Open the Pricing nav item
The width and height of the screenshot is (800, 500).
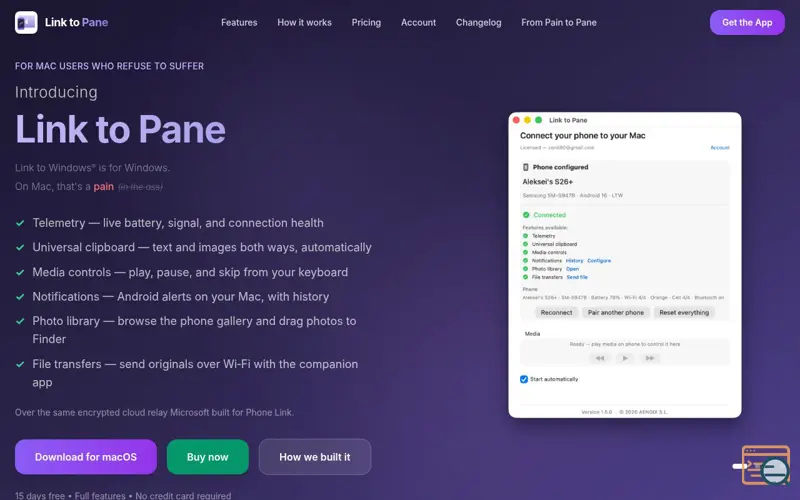coord(366,22)
